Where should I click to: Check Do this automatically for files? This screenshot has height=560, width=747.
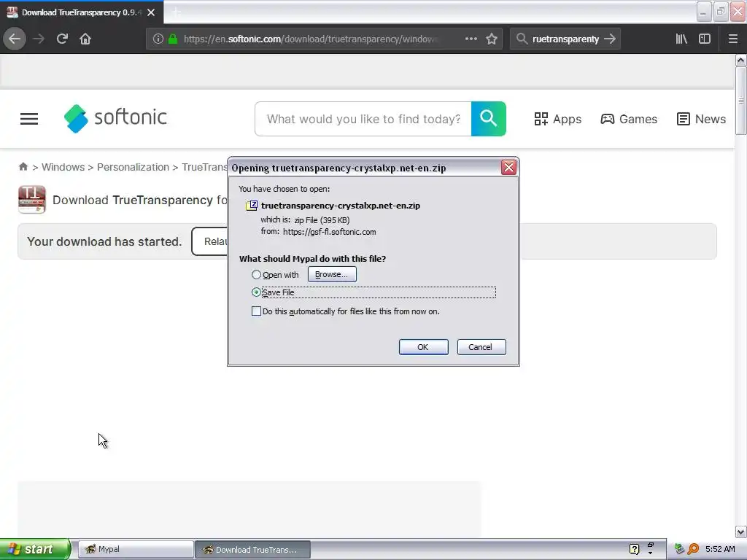click(x=256, y=311)
